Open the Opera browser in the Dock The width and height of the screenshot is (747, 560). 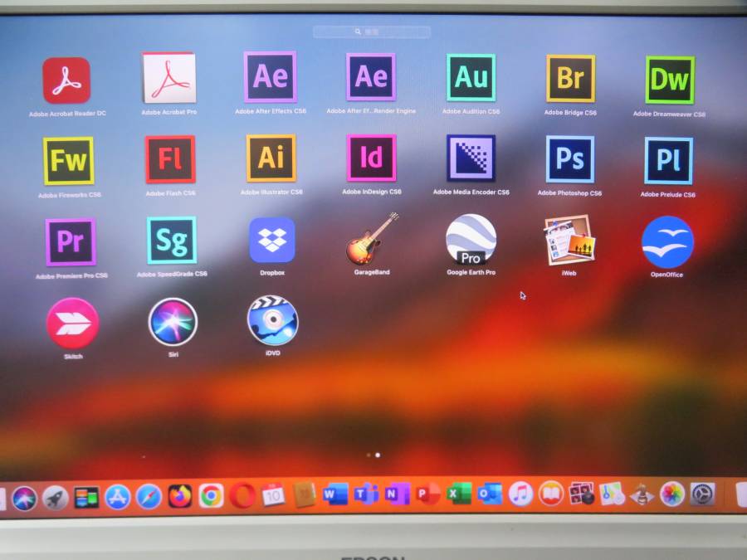242,496
